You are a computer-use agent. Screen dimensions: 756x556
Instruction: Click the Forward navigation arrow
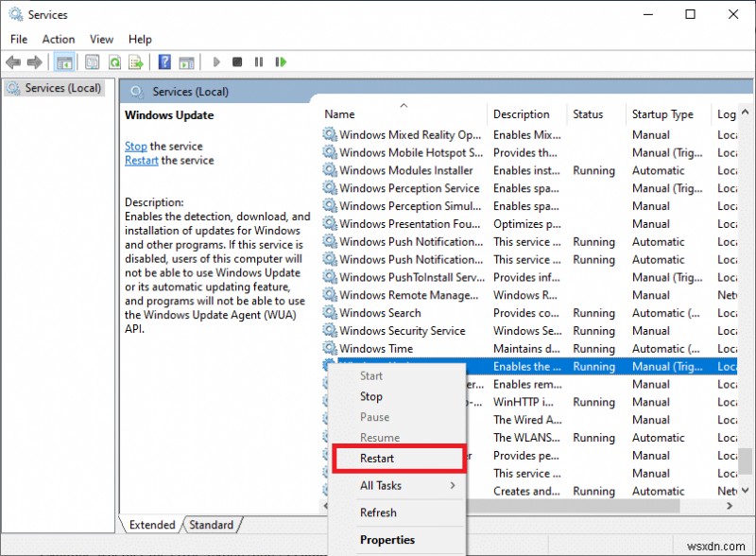pyautogui.click(x=35, y=62)
